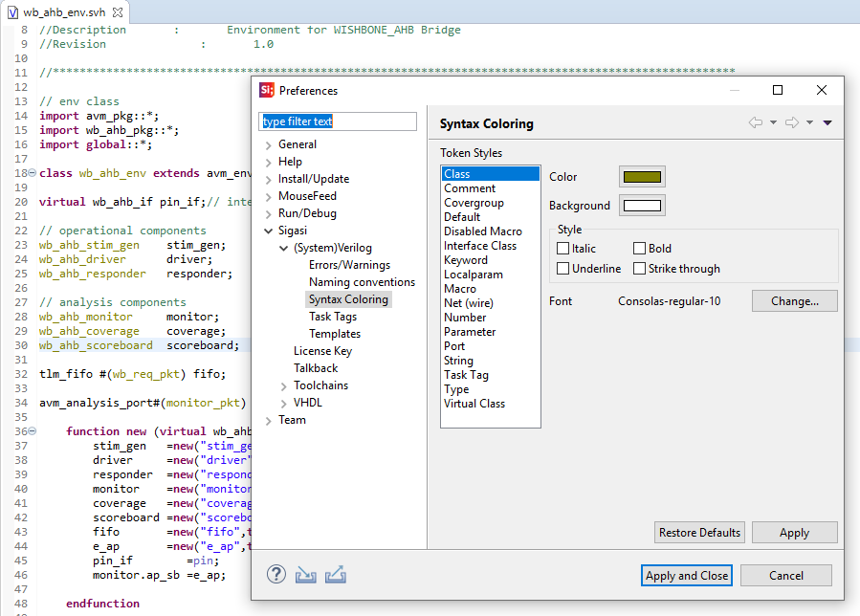Select the Keyword token style

(x=491, y=260)
